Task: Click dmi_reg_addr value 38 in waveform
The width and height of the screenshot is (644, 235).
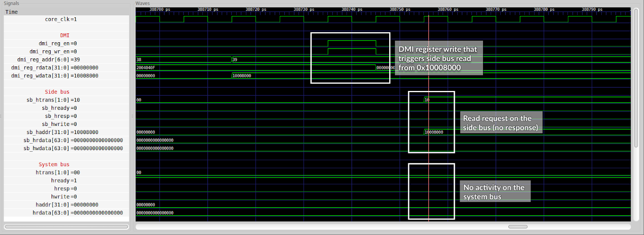Action: point(139,60)
